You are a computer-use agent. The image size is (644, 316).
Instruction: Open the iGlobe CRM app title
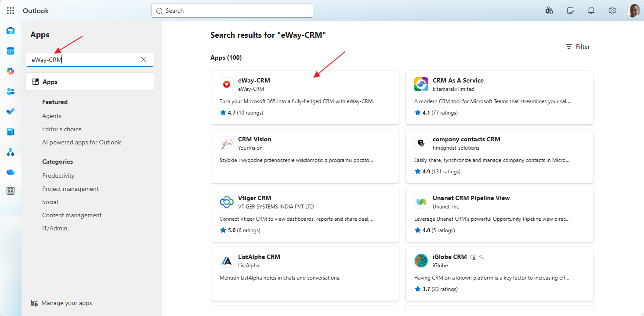click(x=450, y=257)
